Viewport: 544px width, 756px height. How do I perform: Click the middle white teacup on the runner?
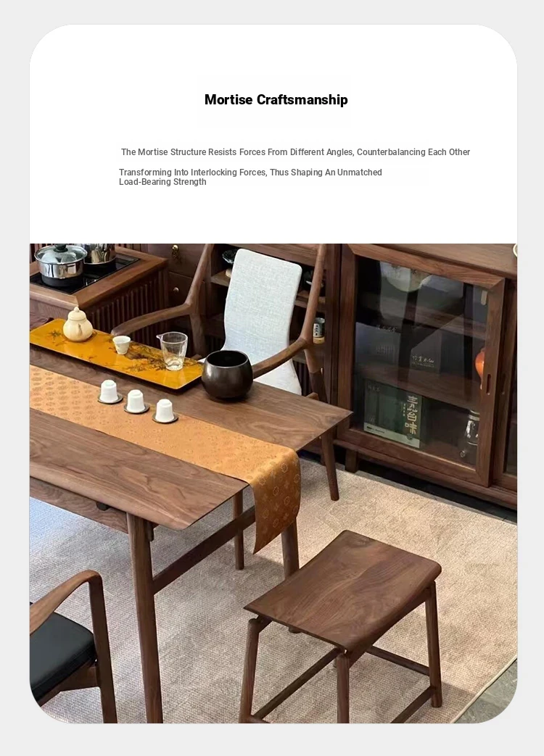click(x=136, y=401)
